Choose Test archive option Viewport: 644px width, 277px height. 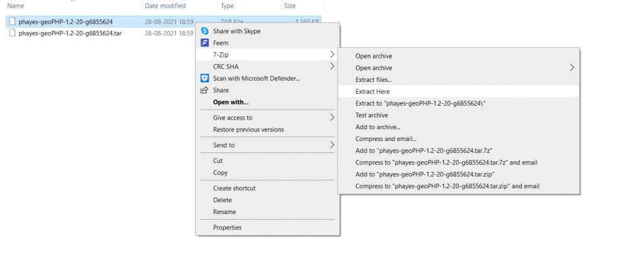point(458,115)
